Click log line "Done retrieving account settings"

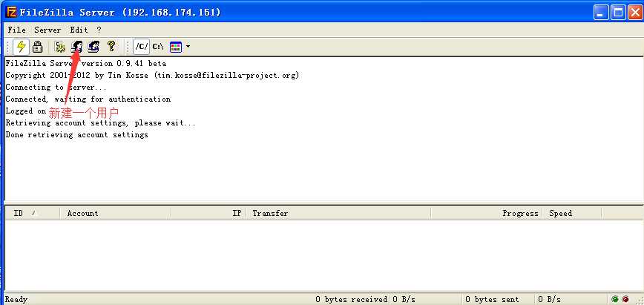click(77, 134)
